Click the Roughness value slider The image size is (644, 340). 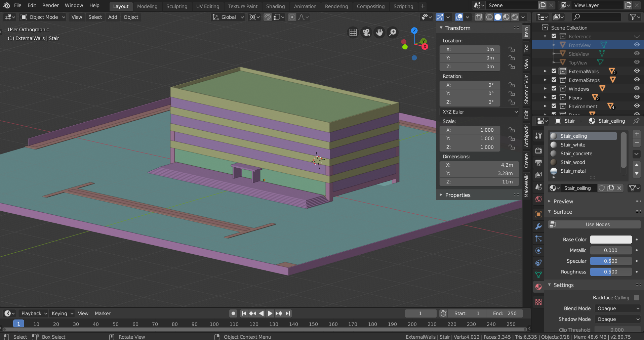(611, 272)
